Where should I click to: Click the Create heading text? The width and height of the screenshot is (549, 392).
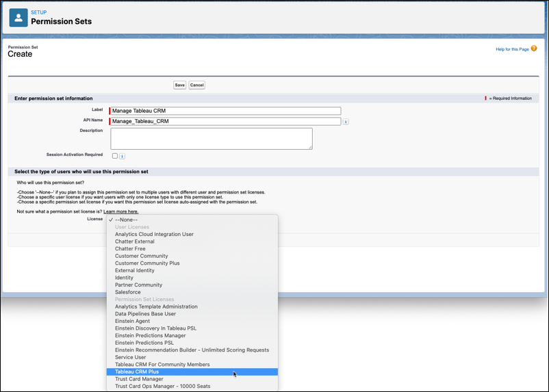(20, 54)
